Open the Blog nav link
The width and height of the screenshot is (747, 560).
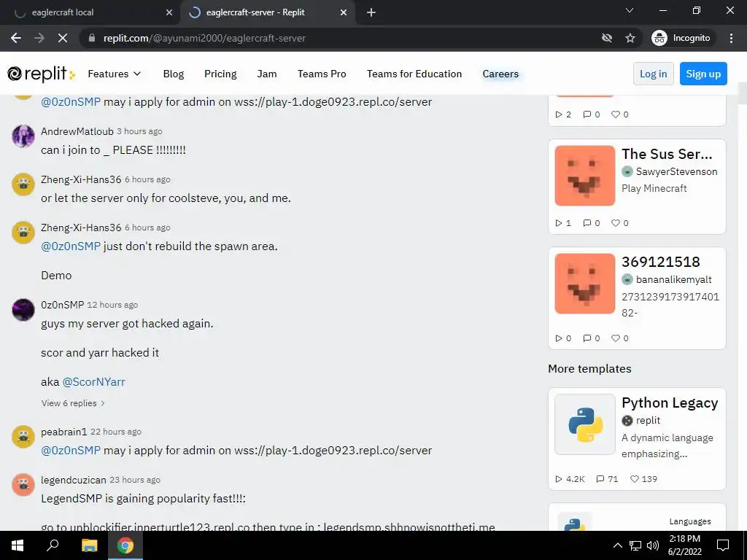(174, 74)
